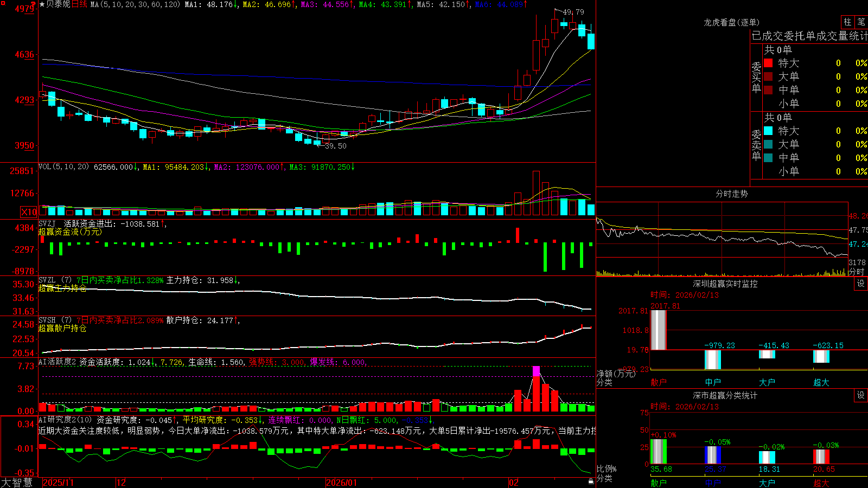868x488 pixels.
Task: Click the 分时走势 panel title
Action: point(731,194)
